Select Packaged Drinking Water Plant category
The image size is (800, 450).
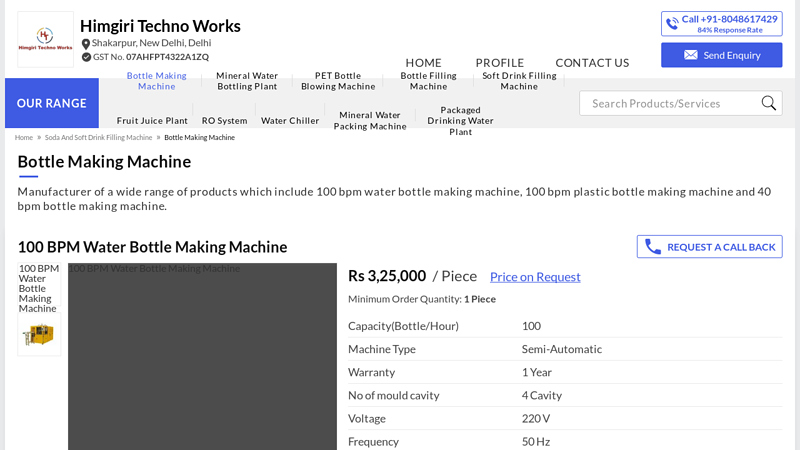click(x=460, y=121)
